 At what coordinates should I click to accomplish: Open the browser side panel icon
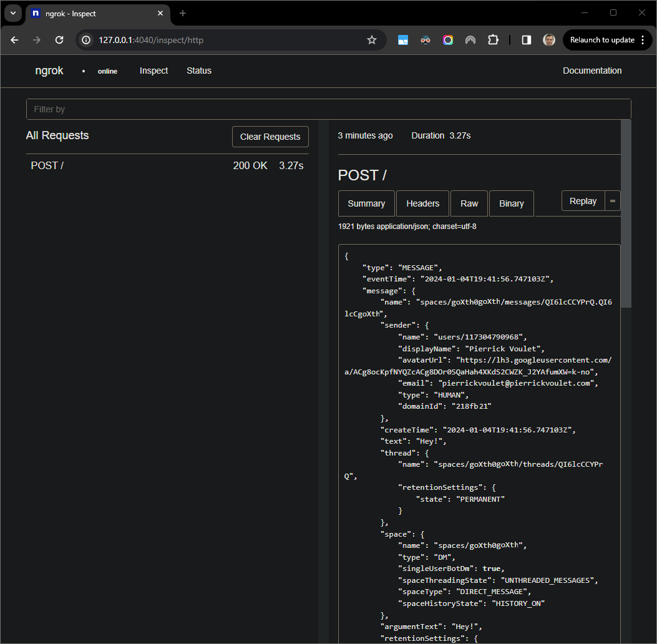[525, 39]
